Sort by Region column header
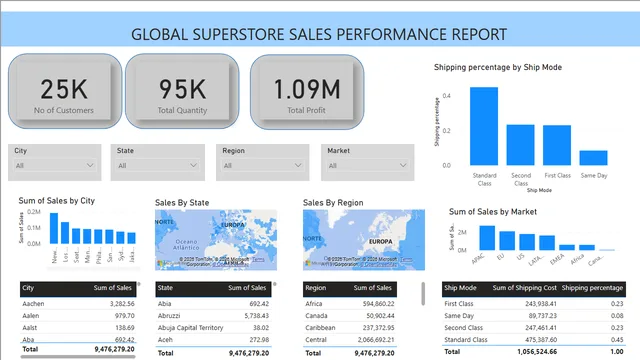 316,288
